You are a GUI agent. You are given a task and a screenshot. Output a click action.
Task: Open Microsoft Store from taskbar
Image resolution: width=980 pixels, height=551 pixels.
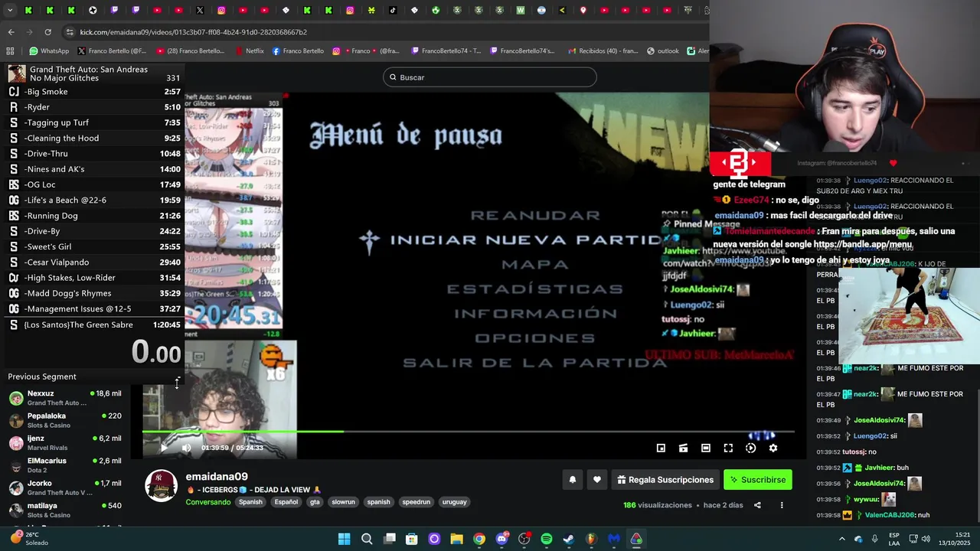[412, 539]
